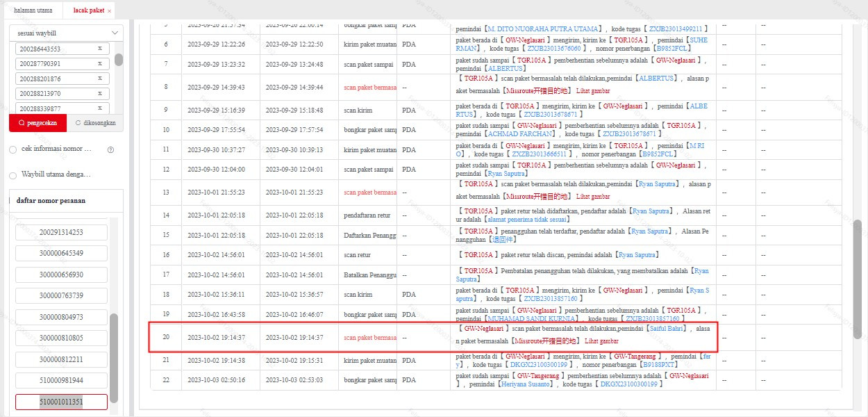Click Batalkan Penanggu cell in row 17

[x=367, y=275]
